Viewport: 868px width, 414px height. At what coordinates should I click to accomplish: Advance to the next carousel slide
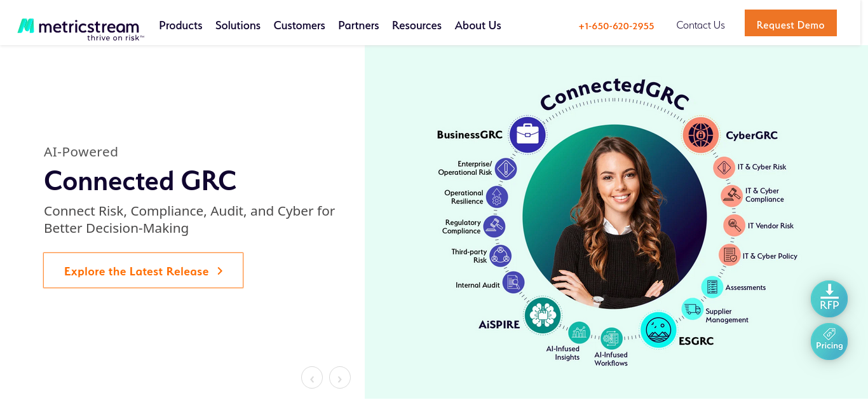click(x=340, y=378)
